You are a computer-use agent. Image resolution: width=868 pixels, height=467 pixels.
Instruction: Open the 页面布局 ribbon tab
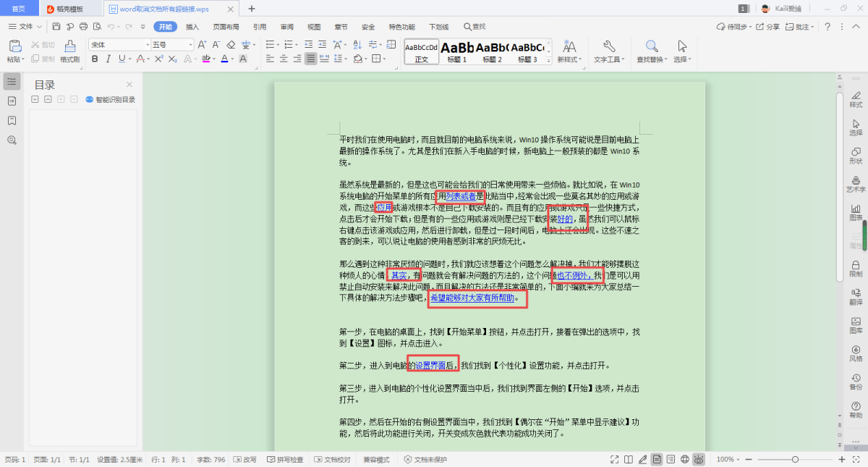(226, 27)
